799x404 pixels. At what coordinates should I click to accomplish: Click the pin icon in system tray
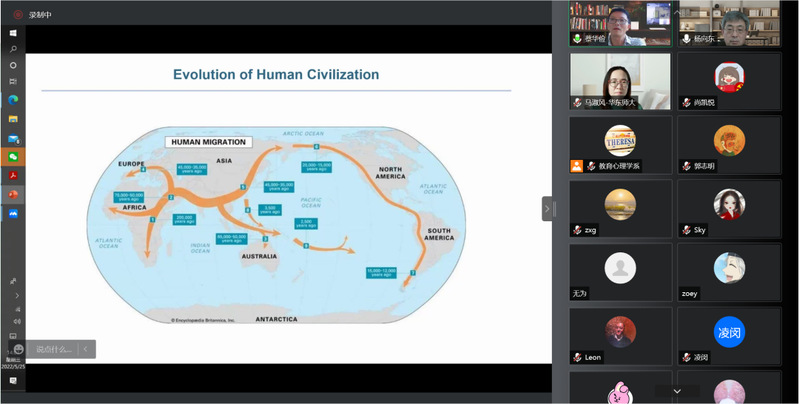click(x=13, y=280)
